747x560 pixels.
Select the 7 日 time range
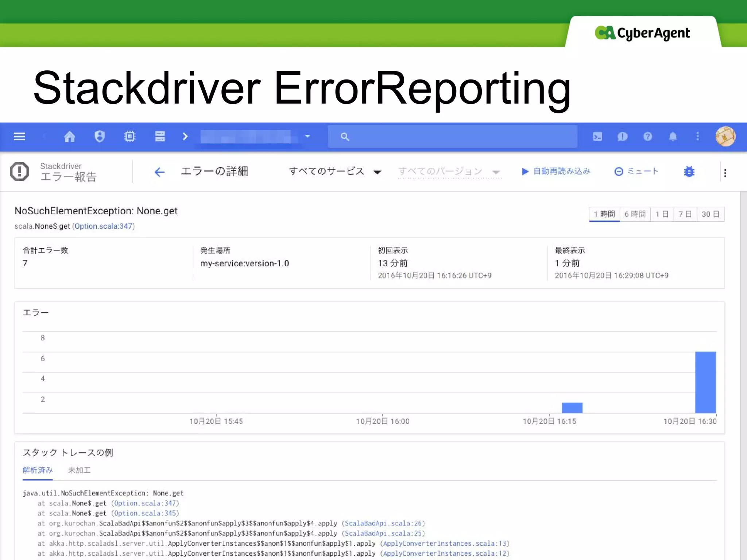685,214
